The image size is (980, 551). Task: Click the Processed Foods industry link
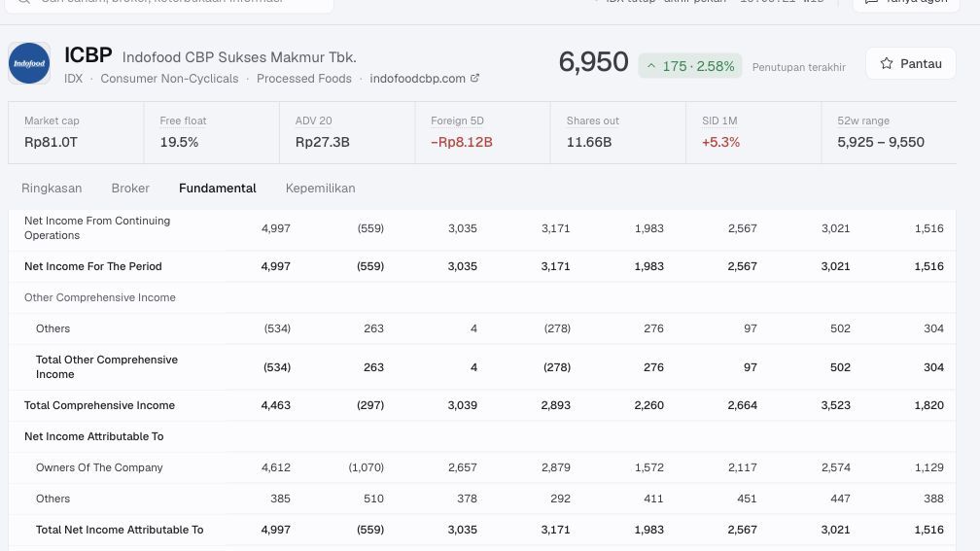point(303,78)
